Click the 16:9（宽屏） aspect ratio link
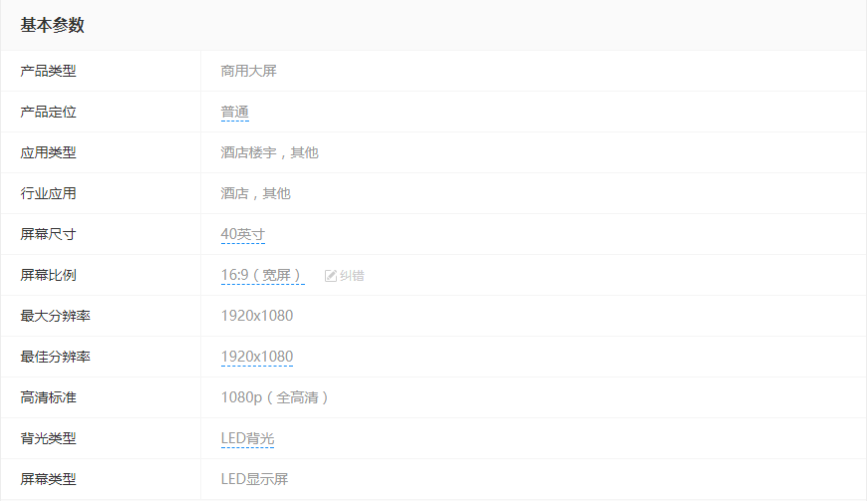Viewport: 868px width, 501px height. [x=262, y=276]
